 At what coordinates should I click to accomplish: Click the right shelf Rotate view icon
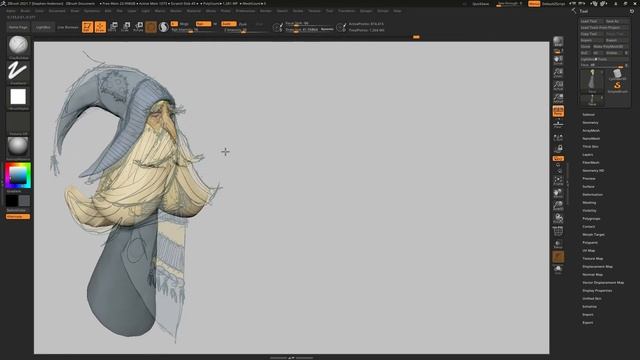pos(558,218)
